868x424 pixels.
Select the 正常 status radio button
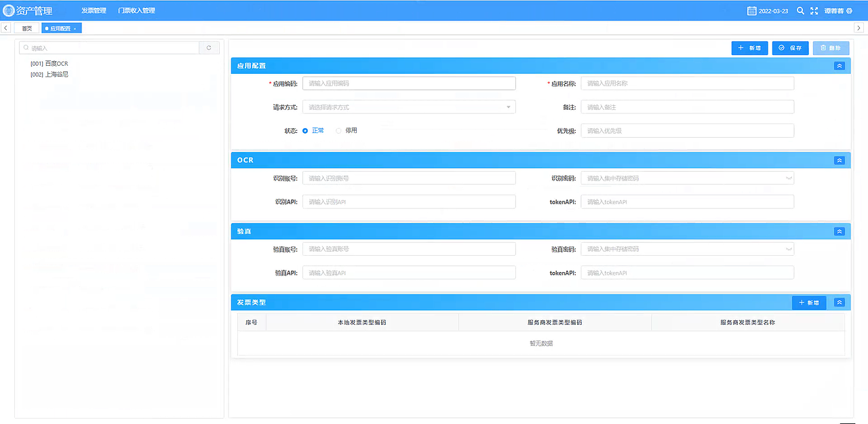coord(305,130)
